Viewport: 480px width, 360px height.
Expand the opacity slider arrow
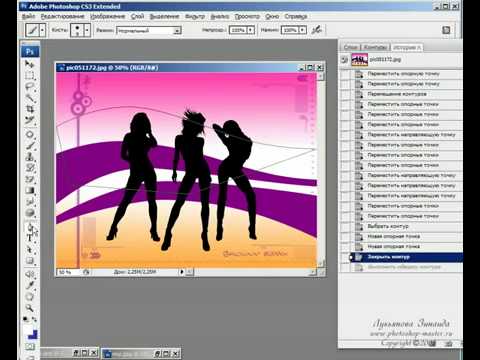251,30
